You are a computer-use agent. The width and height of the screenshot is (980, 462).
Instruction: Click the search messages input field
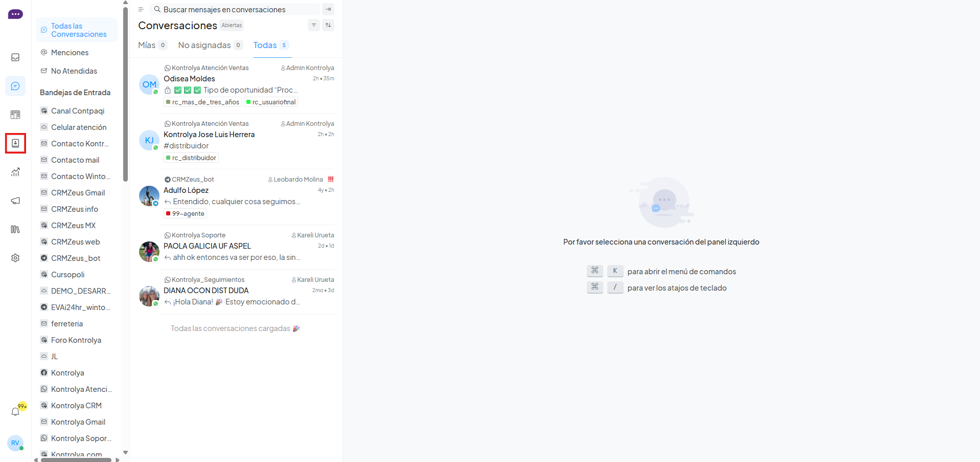tap(235, 9)
